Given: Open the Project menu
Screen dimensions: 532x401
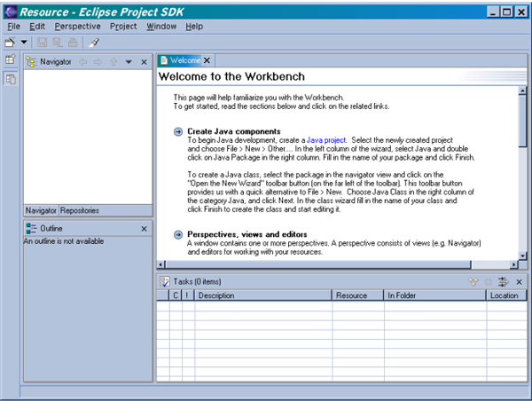Looking at the screenshot, I should coord(123,27).
